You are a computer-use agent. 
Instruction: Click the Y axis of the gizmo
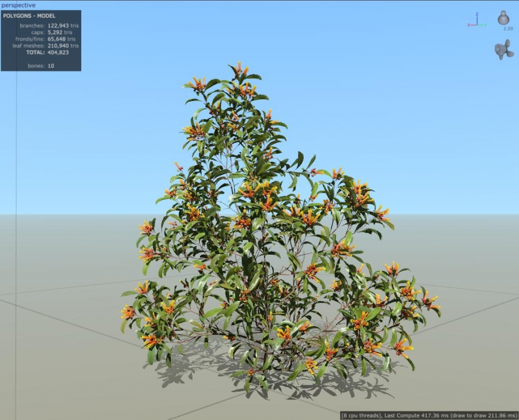pos(486,25)
